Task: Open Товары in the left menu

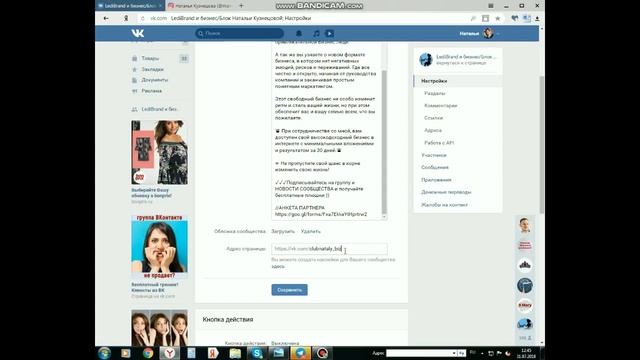Action: (150, 58)
